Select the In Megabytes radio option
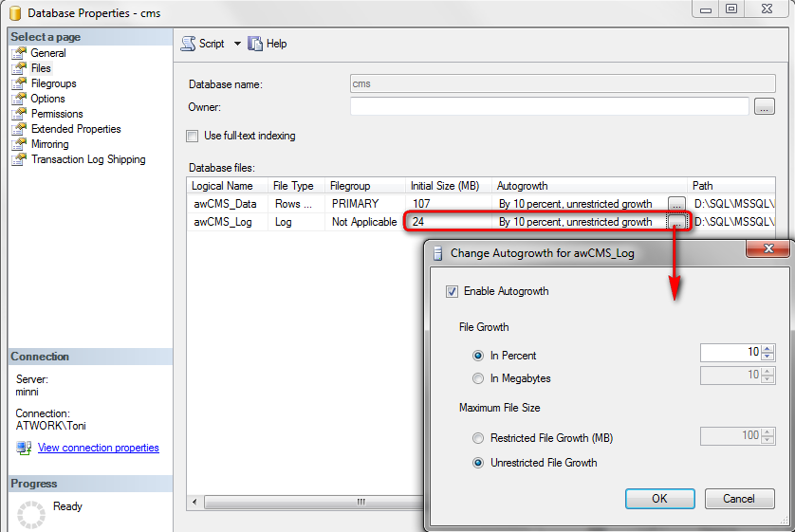Image resolution: width=795 pixels, height=532 pixels. 478,378
